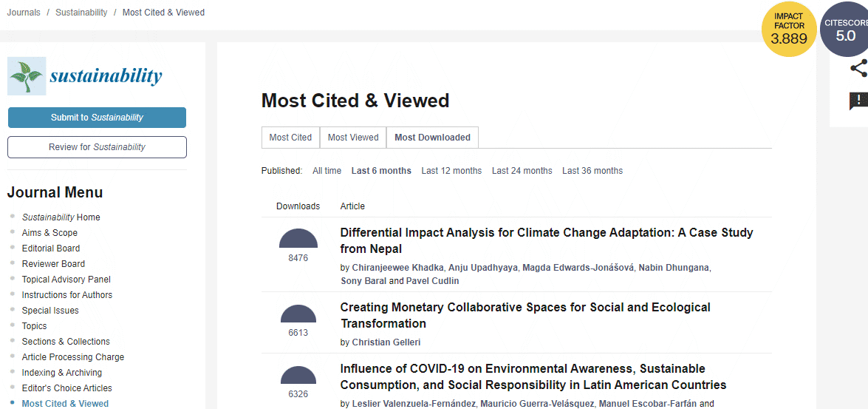Click the Downloads column header
Viewport: 868px width, 409px height.
pyautogui.click(x=298, y=206)
